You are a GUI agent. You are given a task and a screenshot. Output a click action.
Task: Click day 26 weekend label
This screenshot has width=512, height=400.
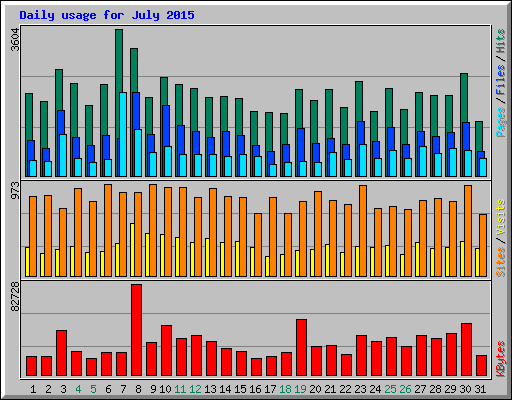pos(405,389)
